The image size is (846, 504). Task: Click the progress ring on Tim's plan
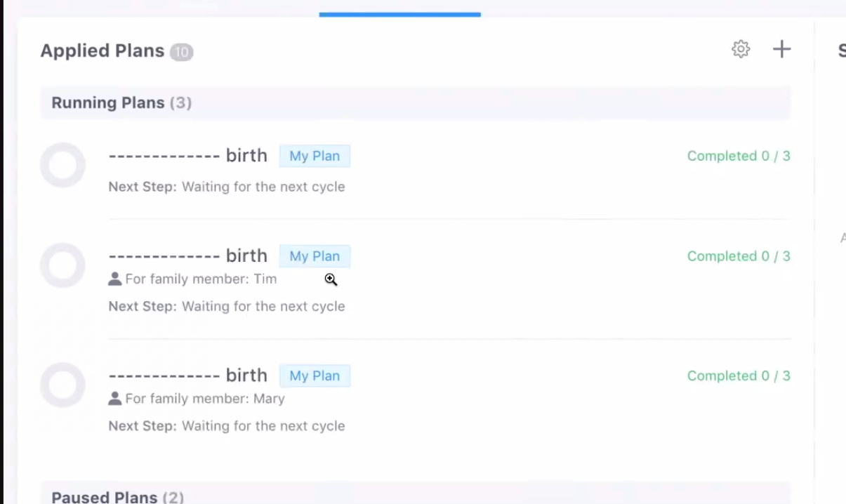coord(62,265)
